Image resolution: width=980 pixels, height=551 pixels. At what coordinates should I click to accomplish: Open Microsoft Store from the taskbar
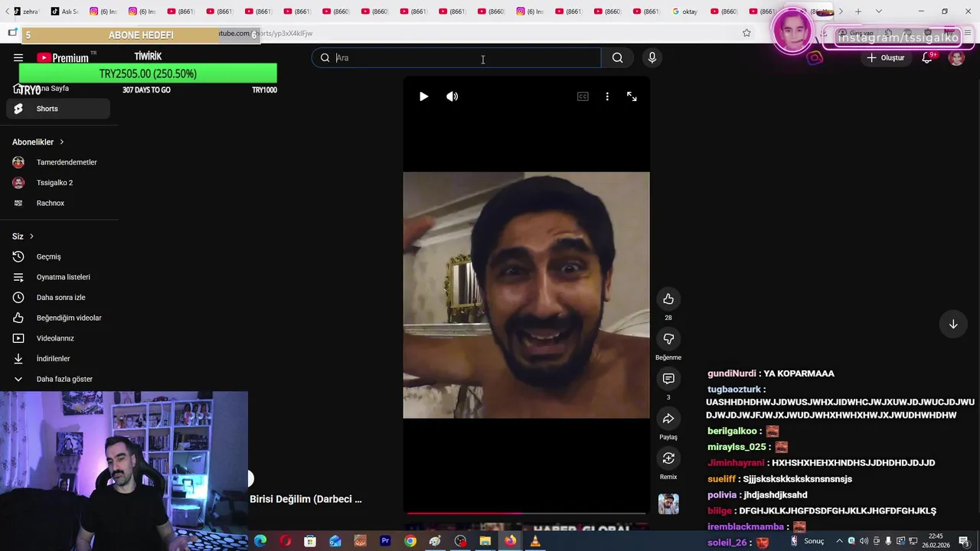310,541
